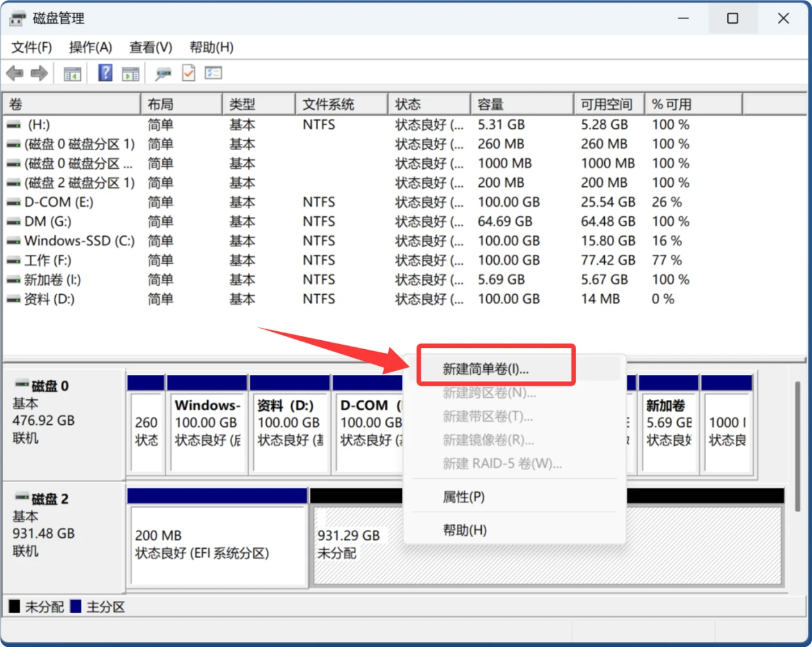This screenshot has height=647, width=812.
Task: Sort by the 卷 column header
Action: [71, 104]
